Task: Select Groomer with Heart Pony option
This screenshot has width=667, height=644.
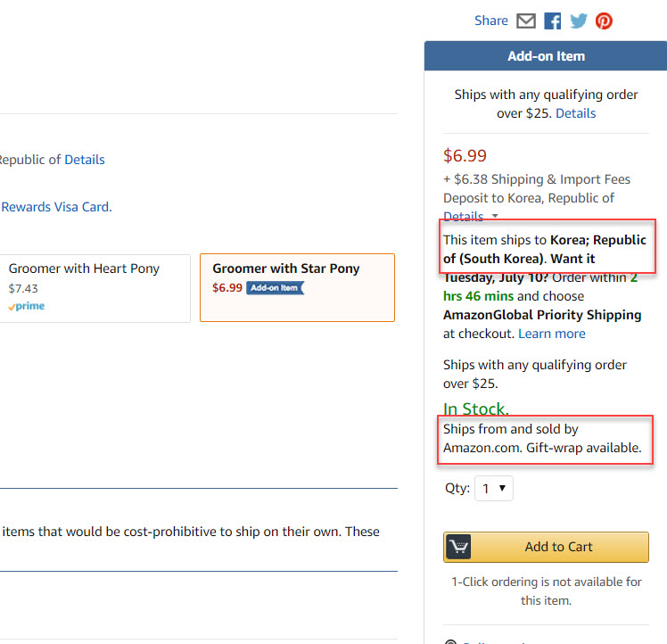Action: 95,288
